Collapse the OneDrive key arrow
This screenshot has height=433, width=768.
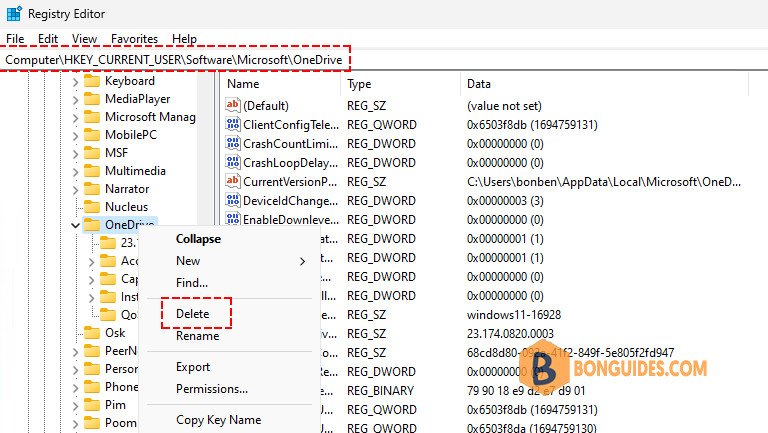pos(75,225)
